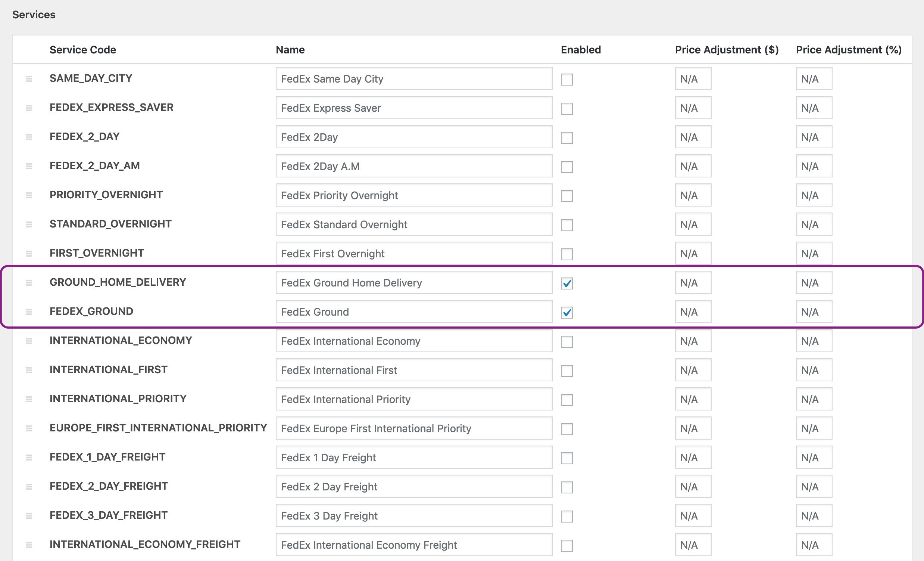Click the drag handle icon for INTERNATIONAL_ECONOMY
The height and width of the screenshot is (561, 924).
[x=30, y=341]
